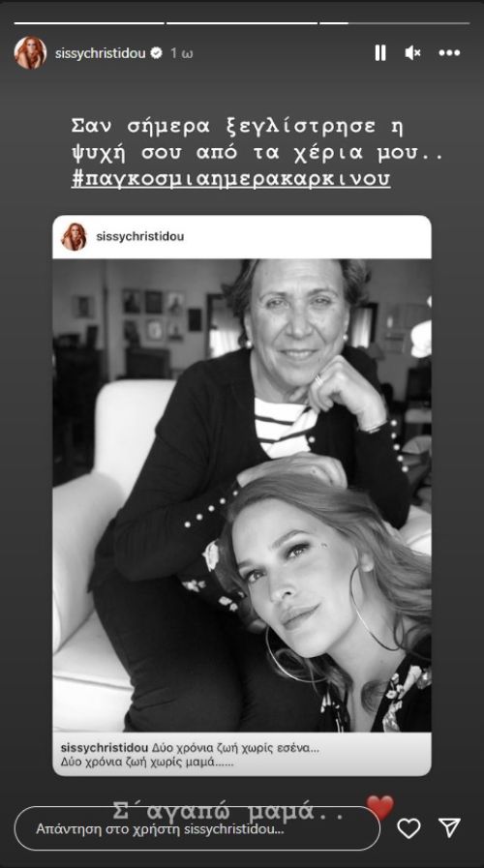This screenshot has width=484, height=868.
Task: Click the verified badge next to username
Action: pyautogui.click(x=157, y=53)
